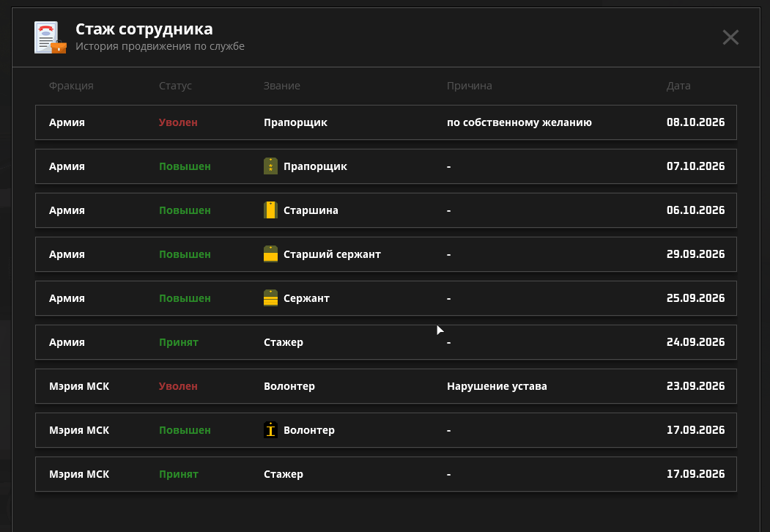Click the Фракция column header
The image size is (770, 532).
[x=71, y=86]
